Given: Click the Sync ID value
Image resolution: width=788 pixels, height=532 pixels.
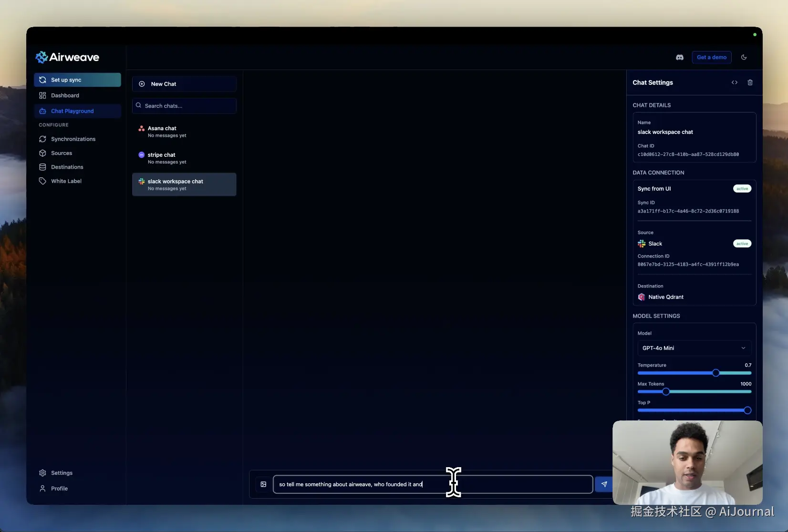Looking at the screenshot, I should 688,211.
